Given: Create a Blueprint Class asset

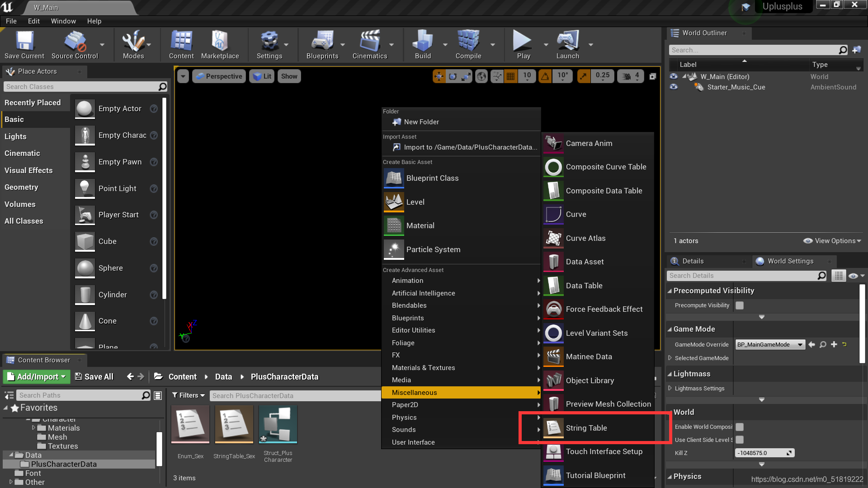Looking at the screenshot, I should click(432, 178).
